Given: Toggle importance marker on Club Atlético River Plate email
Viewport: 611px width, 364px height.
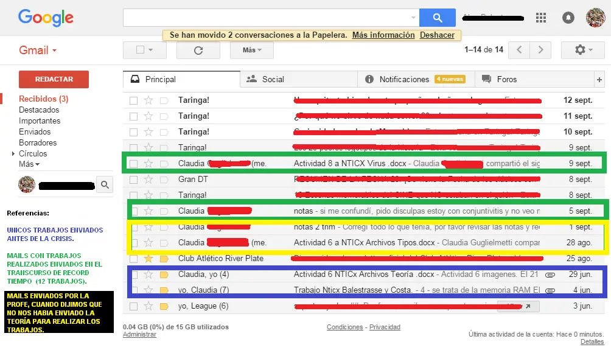Looking at the screenshot, I should click(x=164, y=259).
